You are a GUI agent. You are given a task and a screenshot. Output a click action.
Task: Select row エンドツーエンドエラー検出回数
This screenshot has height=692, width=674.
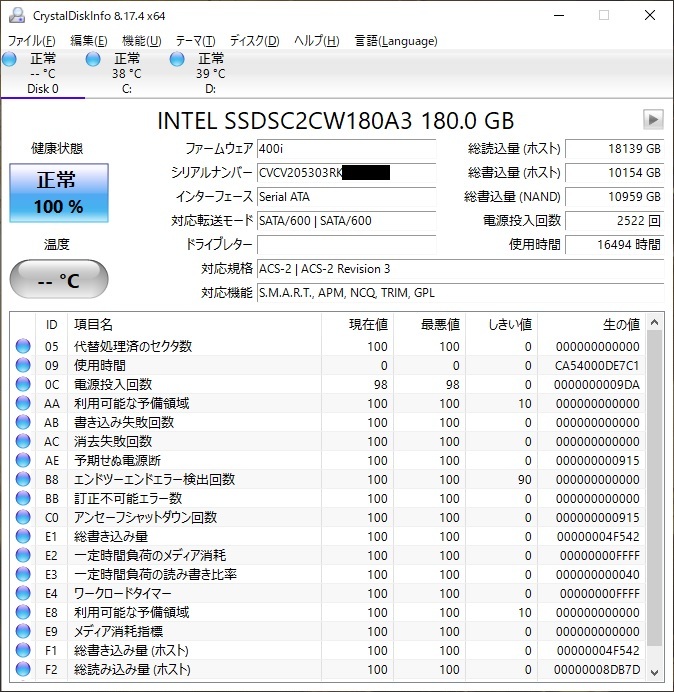pos(327,479)
